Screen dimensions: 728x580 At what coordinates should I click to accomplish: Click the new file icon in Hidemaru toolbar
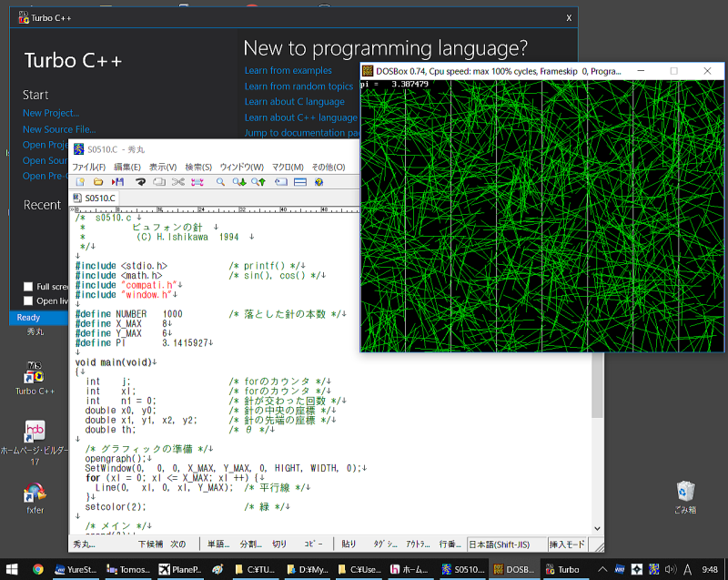pyautogui.click(x=80, y=182)
